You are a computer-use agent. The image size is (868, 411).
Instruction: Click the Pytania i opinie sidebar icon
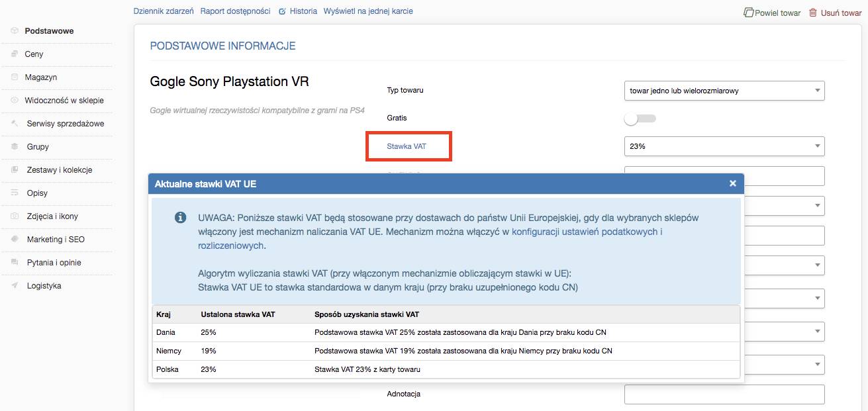[15, 263]
